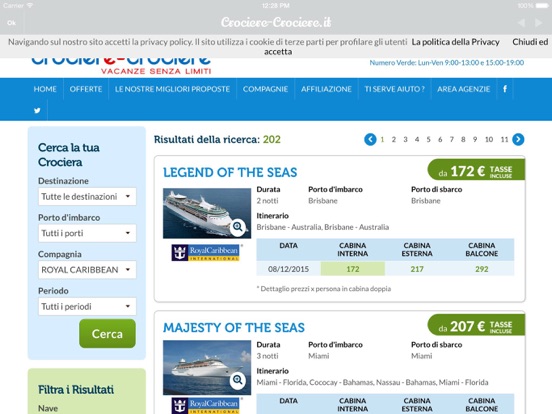This screenshot has height=414, width=552.
Task: Go to next results page arrow
Action: (518, 139)
